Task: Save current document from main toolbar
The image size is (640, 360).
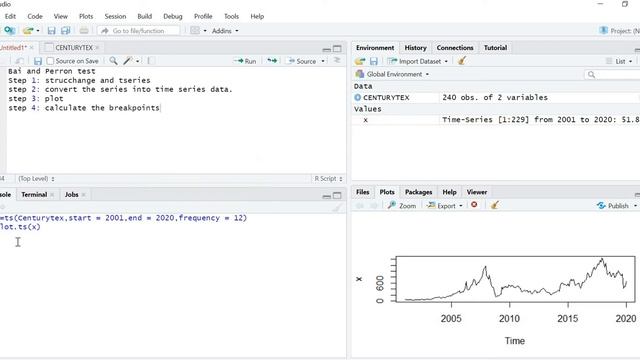Action: 51,31
